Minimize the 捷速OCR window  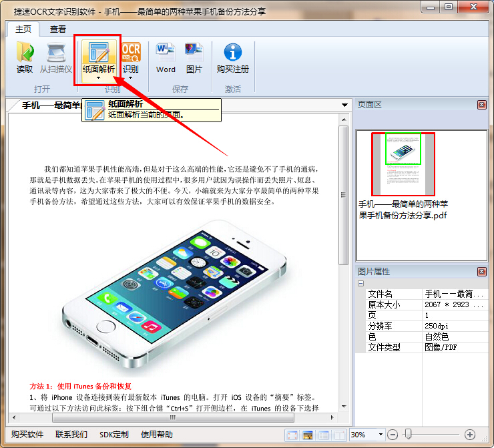point(431,7)
